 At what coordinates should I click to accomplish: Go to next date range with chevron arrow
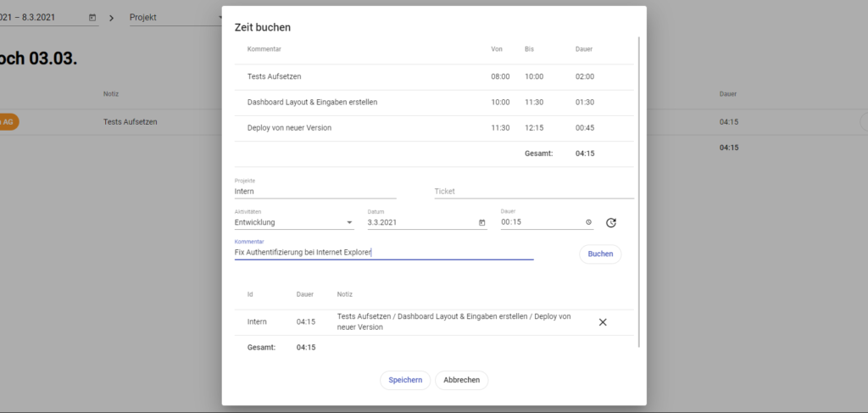click(x=114, y=17)
